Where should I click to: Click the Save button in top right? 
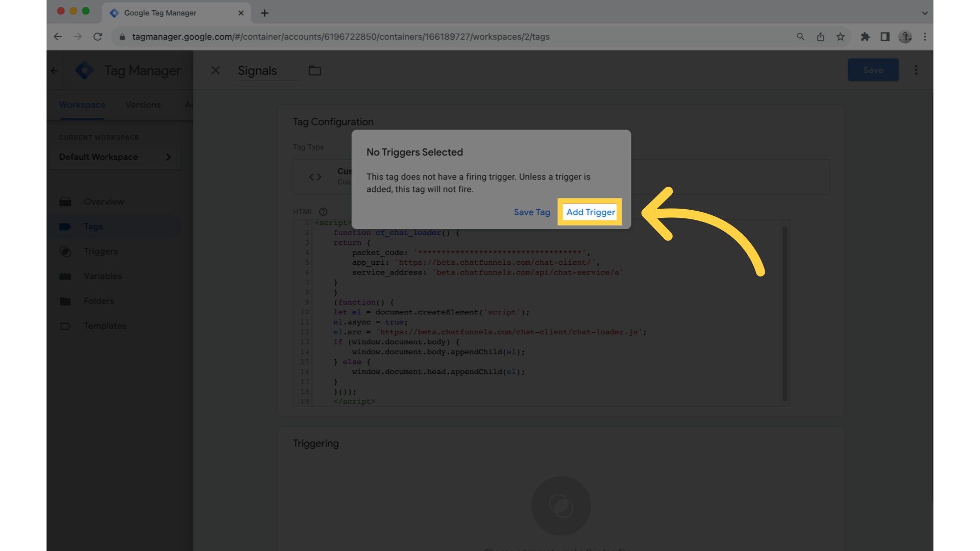(873, 70)
